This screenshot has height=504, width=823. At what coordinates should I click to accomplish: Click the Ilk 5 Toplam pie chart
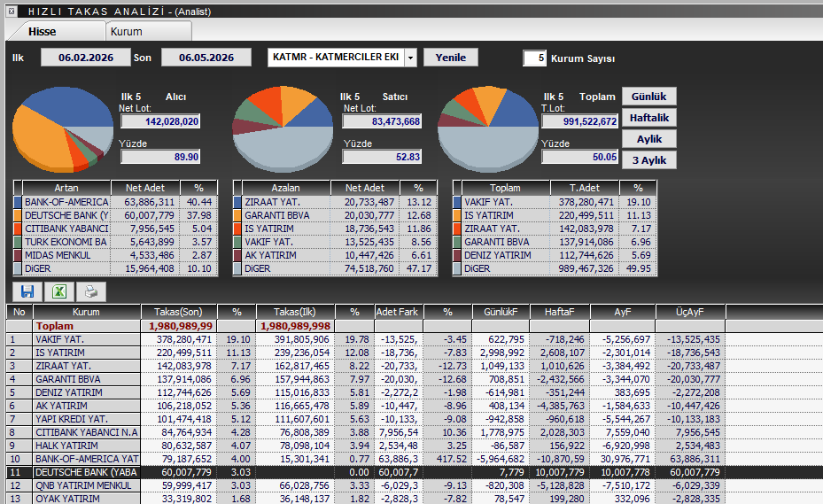coord(489,130)
